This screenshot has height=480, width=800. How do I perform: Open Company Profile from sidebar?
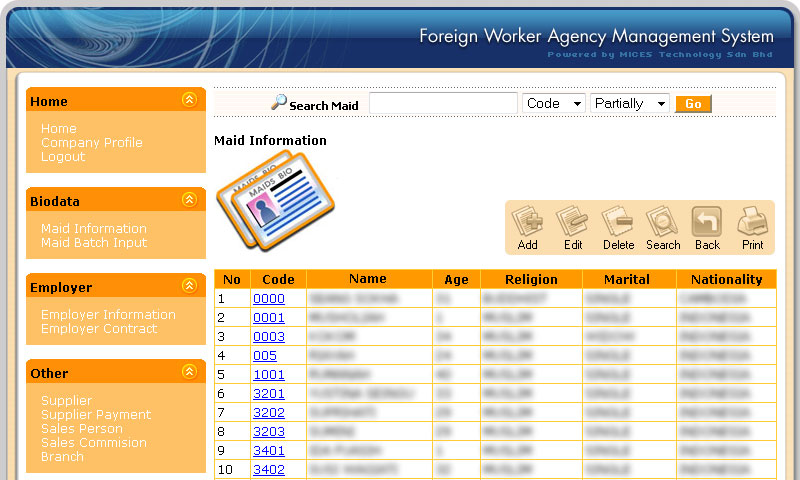(x=91, y=143)
